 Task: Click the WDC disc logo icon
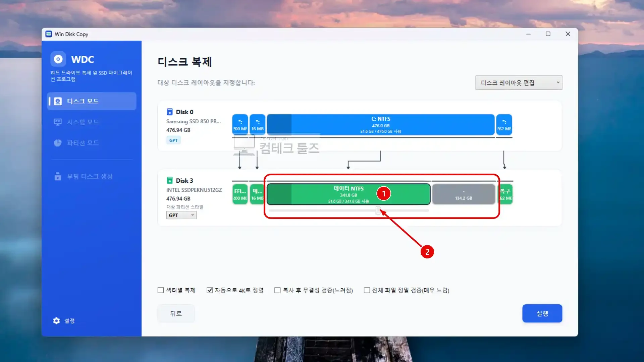point(58,59)
